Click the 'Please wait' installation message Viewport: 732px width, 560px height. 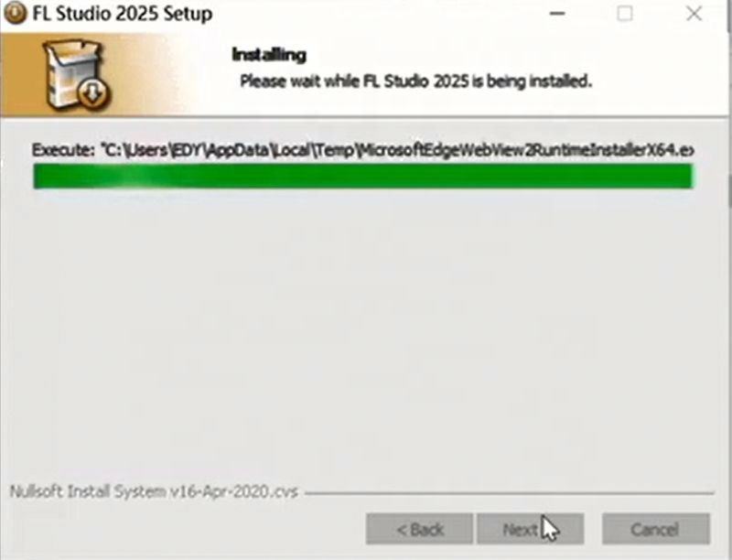pyautogui.click(x=416, y=81)
